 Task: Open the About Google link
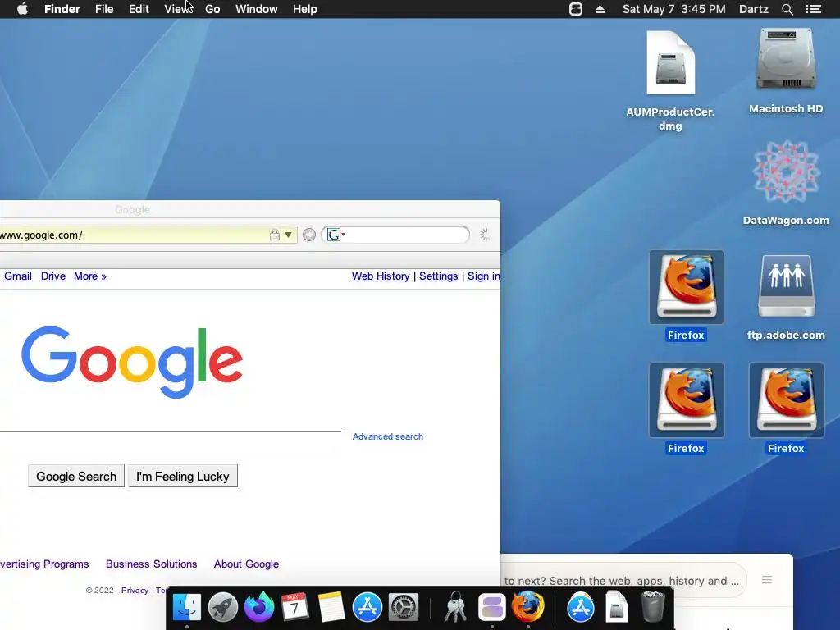coord(246,564)
